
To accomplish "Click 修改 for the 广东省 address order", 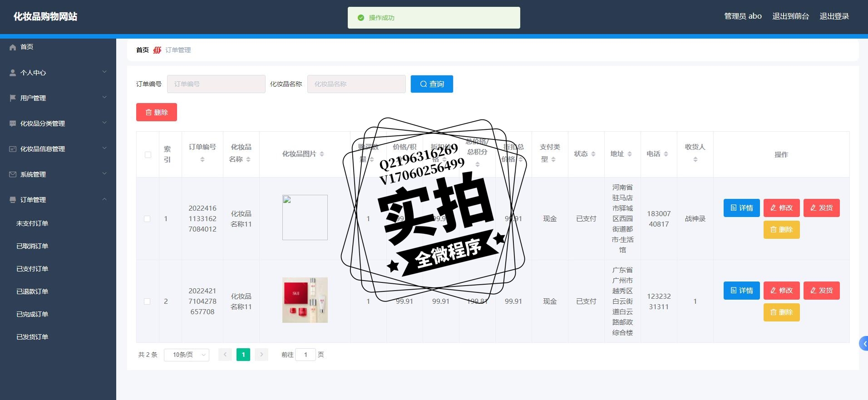I will tap(782, 291).
